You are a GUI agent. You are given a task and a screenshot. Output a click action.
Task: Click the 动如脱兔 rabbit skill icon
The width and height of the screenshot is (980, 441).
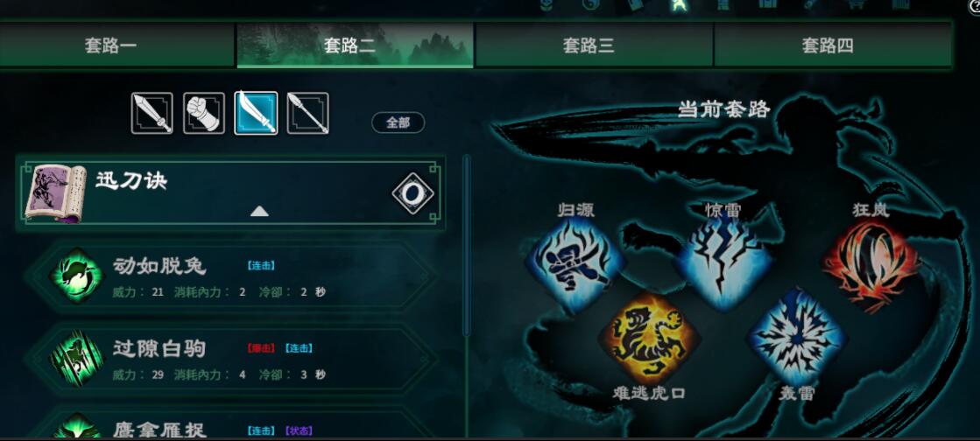76,276
